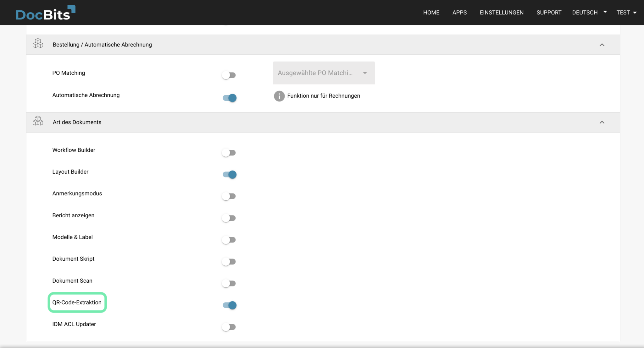Turn off the Layout Builder switch
Viewport: 644px width, 348px height.
tap(230, 175)
